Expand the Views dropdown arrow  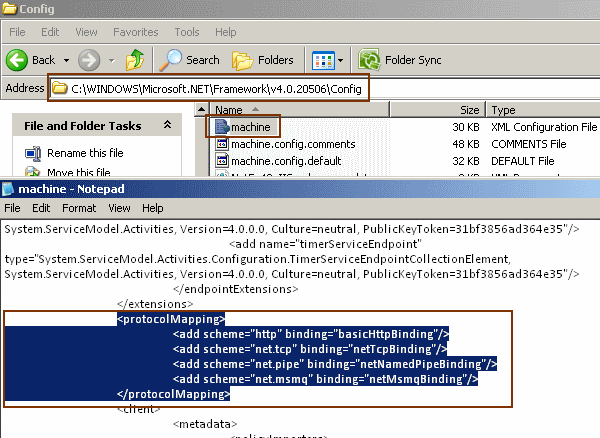[340, 60]
